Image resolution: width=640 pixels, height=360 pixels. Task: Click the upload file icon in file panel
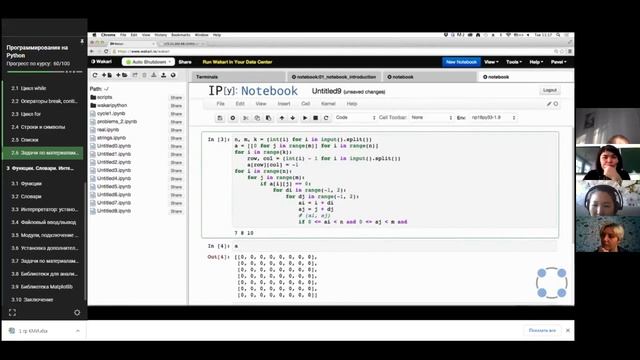(x=163, y=75)
